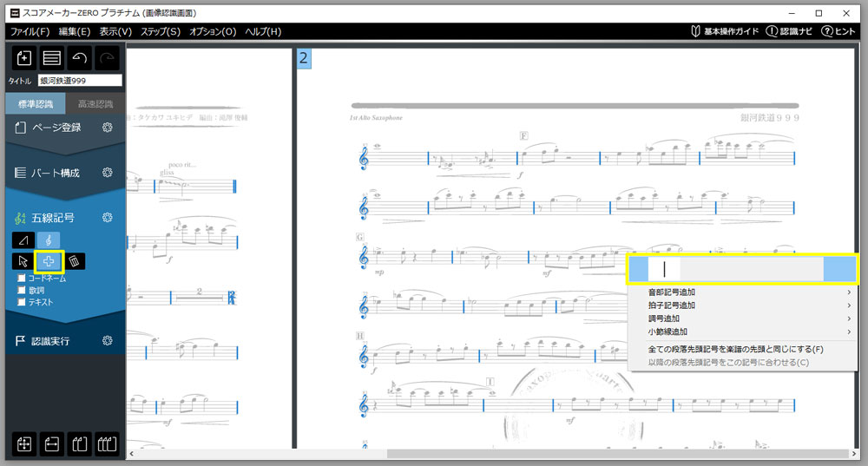This screenshot has height=466, width=868.
Task: Select the arrow pointer tool
Action: pyautogui.click(x=23, y=261)
